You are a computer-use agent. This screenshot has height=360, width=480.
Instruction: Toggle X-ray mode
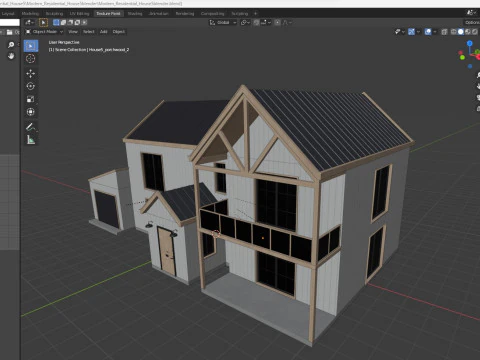click(444, 32)
